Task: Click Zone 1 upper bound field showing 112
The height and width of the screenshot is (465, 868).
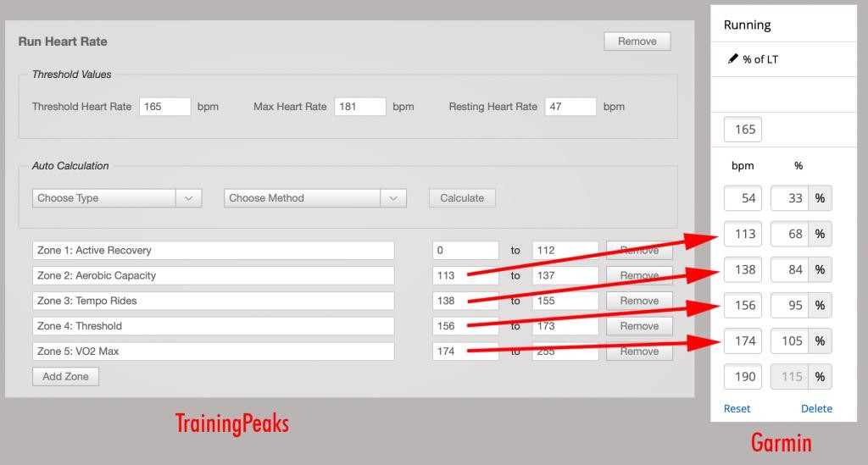Action: (565, 251)
